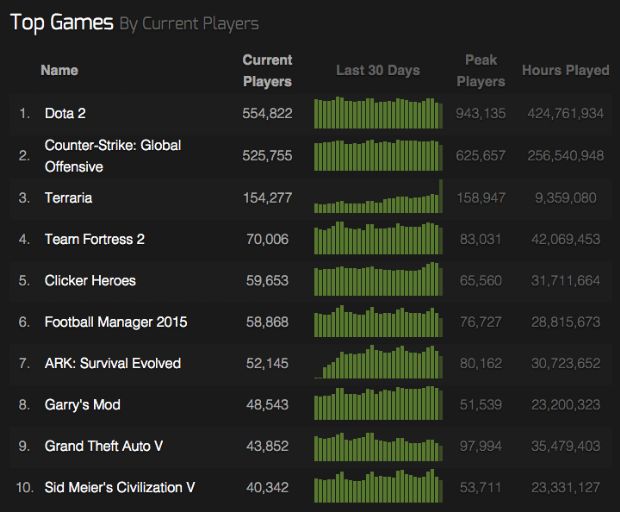The image size is (620, 512).
Task: Select current players value 58,868
Action: [x=267, y=322]
